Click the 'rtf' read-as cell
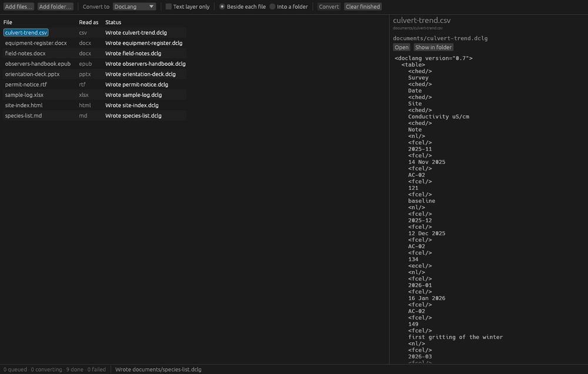This screenshot has height=374, width=588. pyautogui.click(x=82, y=85)
